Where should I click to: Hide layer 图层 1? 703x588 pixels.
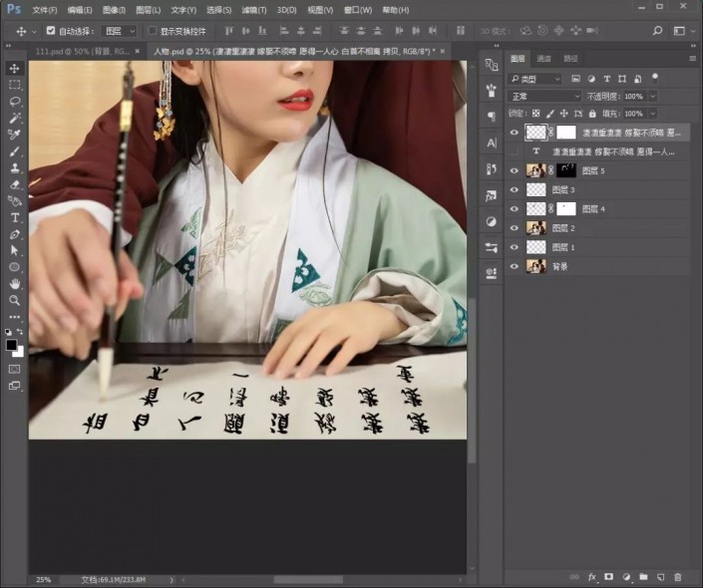[515, 247]
